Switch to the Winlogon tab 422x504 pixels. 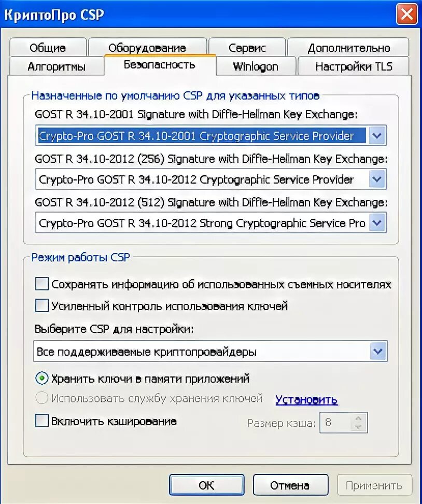[256, 66]
